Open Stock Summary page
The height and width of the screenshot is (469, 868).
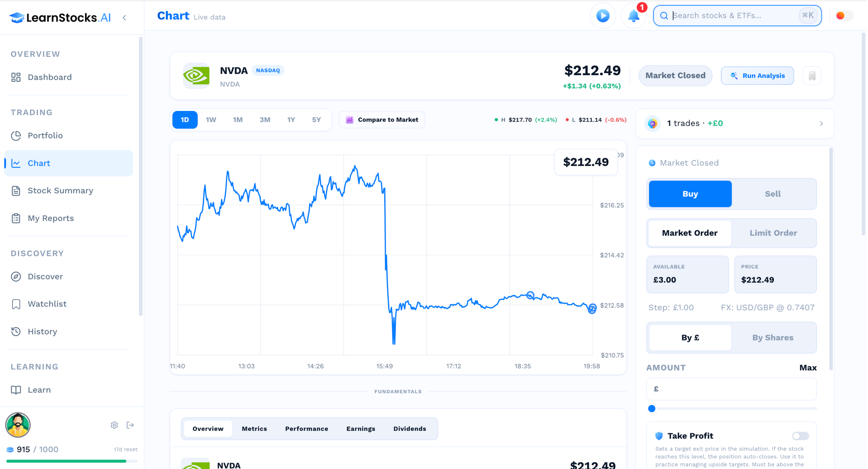[68, 191]
